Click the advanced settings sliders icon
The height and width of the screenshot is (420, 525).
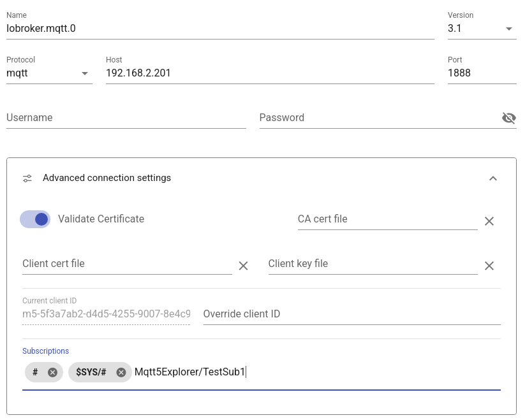tap(27, 178)
